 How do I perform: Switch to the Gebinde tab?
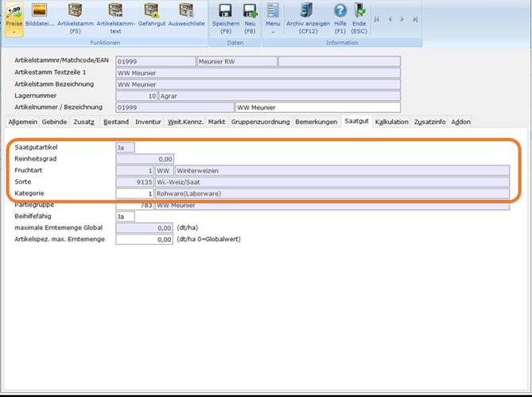pos(54,122)
